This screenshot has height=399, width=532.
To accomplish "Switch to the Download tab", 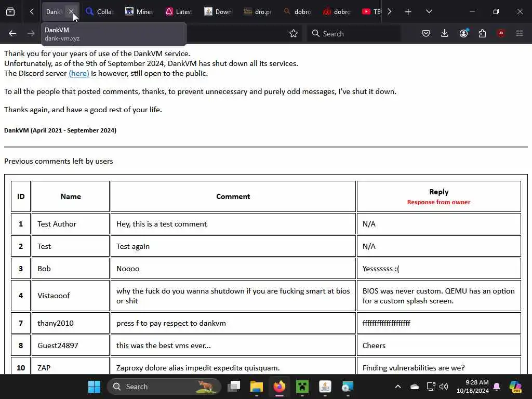I will (x=218, y=11).
